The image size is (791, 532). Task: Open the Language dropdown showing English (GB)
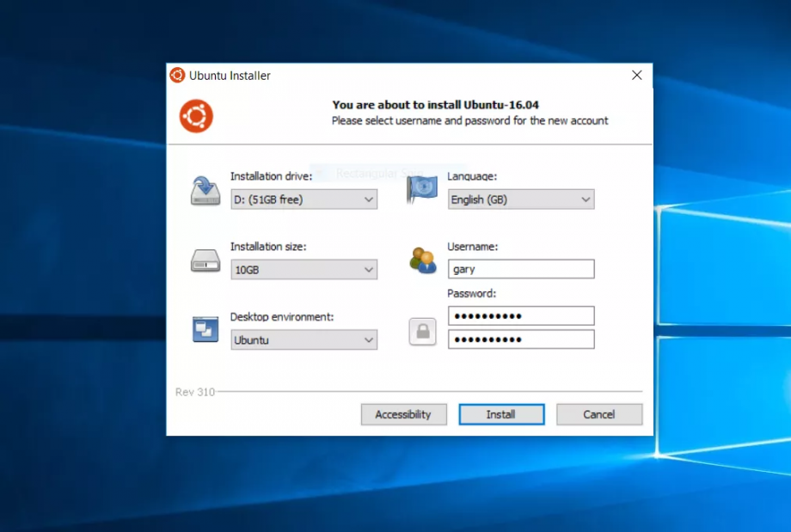(520, 199)
